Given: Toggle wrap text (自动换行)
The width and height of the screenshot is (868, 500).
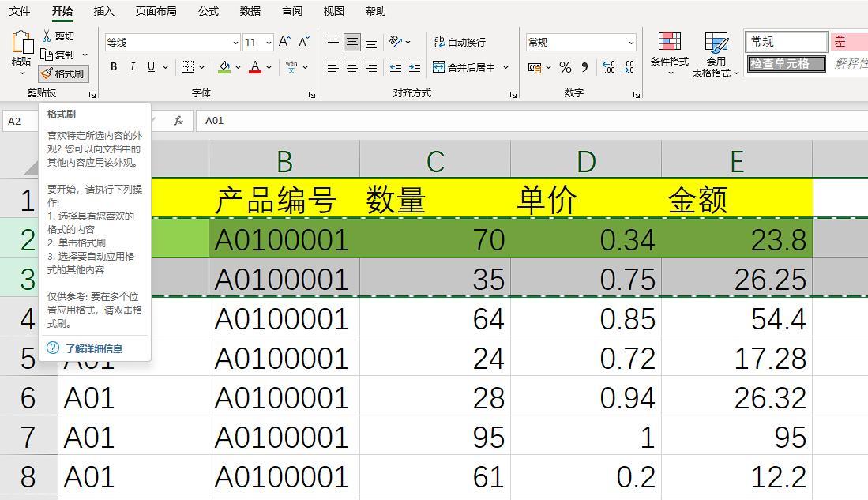Looking at the screenshot, I should 460,42.
